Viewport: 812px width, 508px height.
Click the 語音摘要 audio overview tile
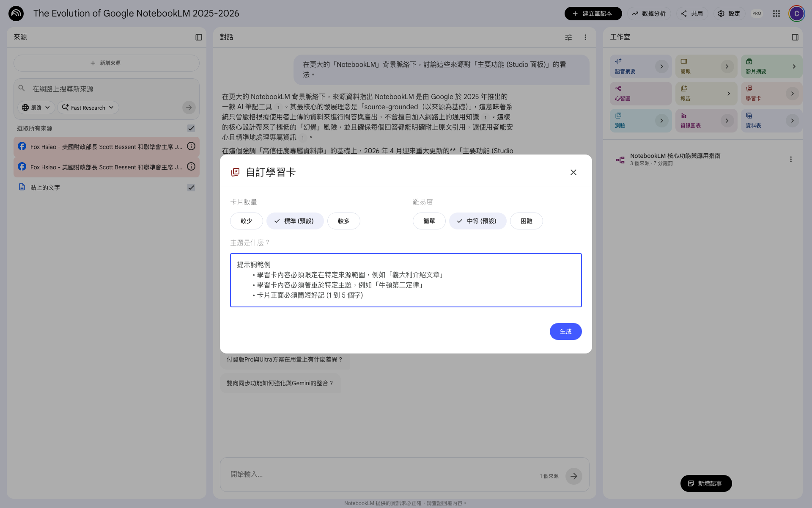(640, 66)
